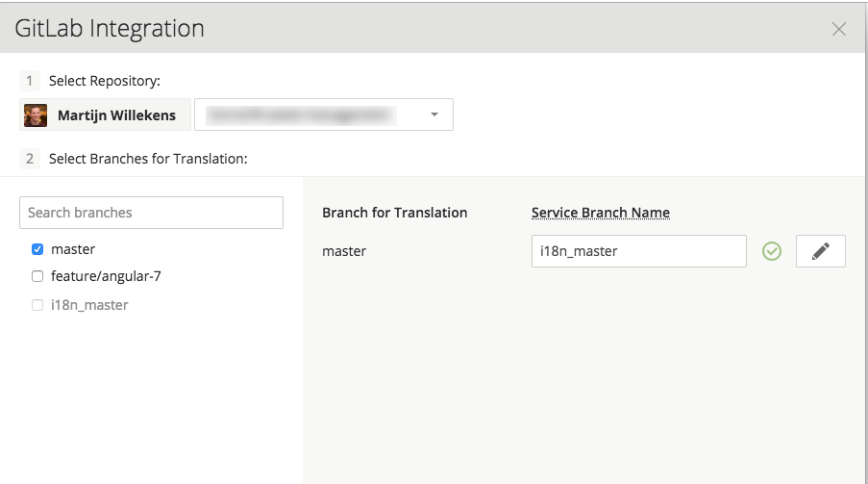Select the feature/angular-7 branch label
The width and height of the screenshot is (868, 484).
[x=106, y=276]
